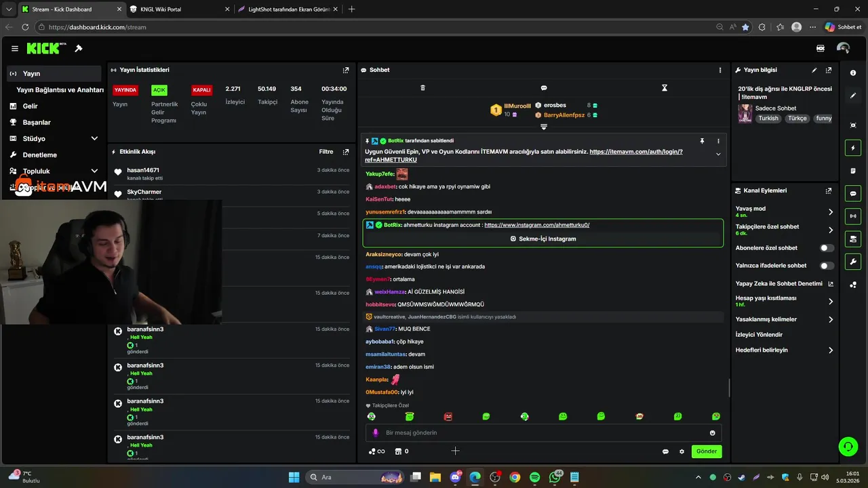Viewport: 868px width, 488px height.
Task: Click the chat scrollbar thumb
Action: pyautogui.click(x=729, y=388)
